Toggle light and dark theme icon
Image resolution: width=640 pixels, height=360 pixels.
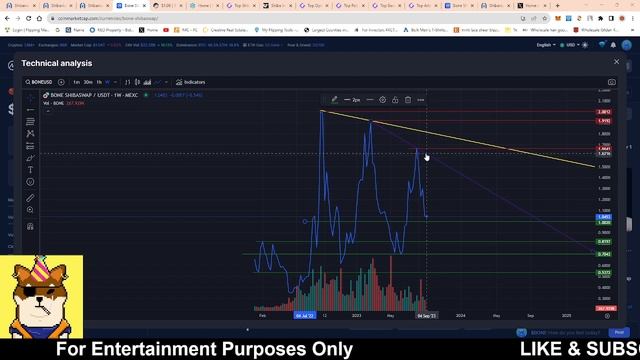(585, 45)
